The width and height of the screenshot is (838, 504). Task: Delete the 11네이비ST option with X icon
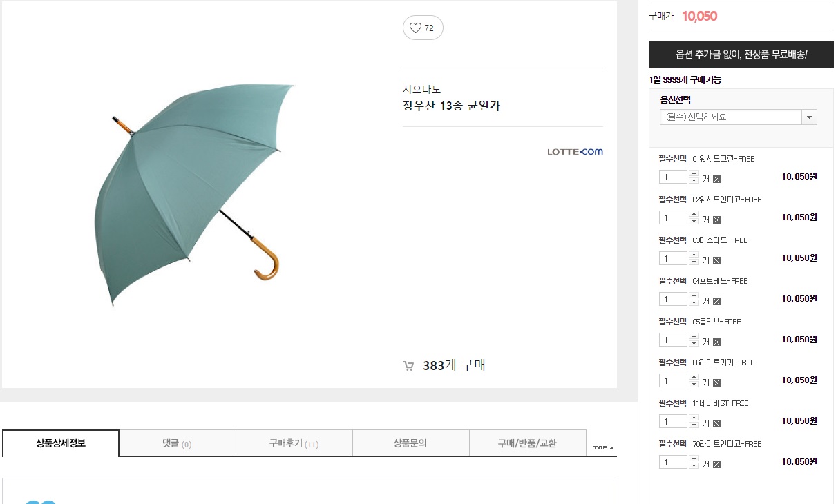click(x=716, y=423)
